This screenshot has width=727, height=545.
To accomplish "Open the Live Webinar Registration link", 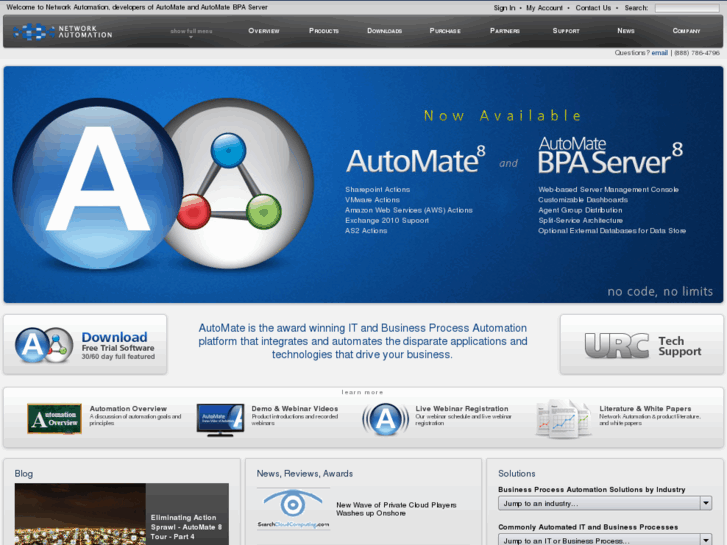I will pos(461,409).
